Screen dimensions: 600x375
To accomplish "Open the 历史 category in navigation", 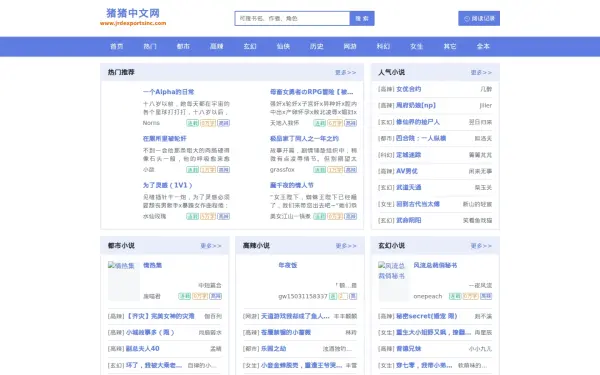I will tap(316, 46).
